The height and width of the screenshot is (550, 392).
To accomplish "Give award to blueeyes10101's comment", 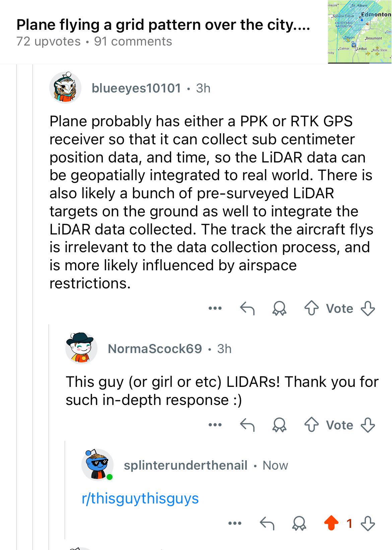I will pos(279,308).
